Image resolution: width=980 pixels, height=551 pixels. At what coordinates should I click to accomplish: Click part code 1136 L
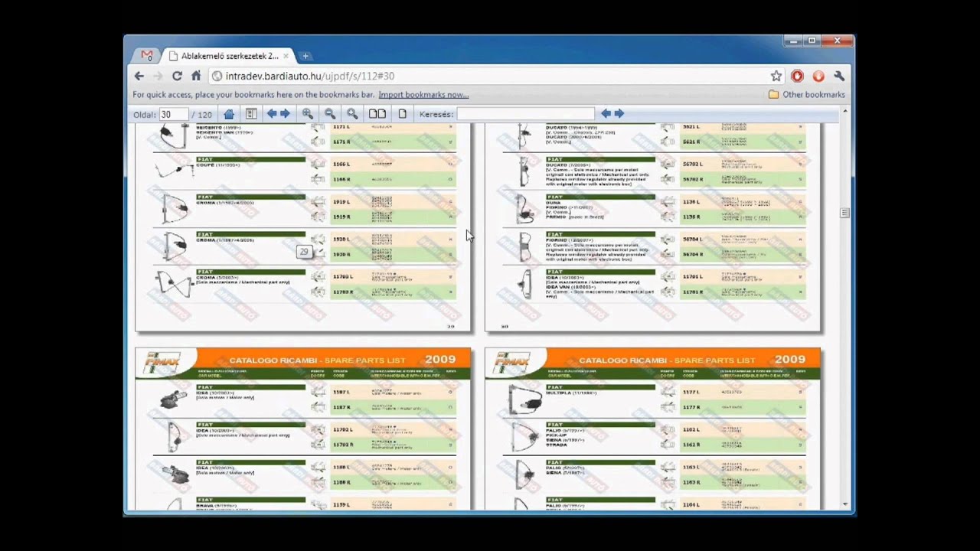coord(691,202)
